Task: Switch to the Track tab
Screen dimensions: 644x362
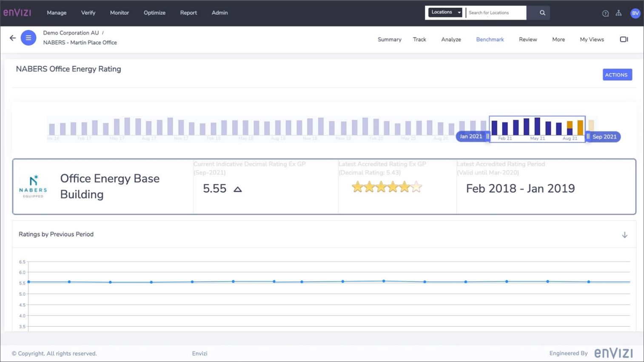Action: [419, 40]
